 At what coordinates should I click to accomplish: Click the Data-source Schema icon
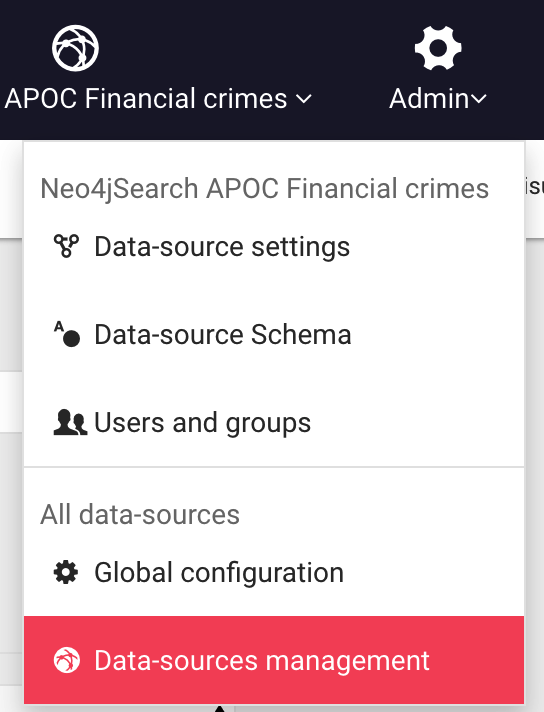click(67, 334)
